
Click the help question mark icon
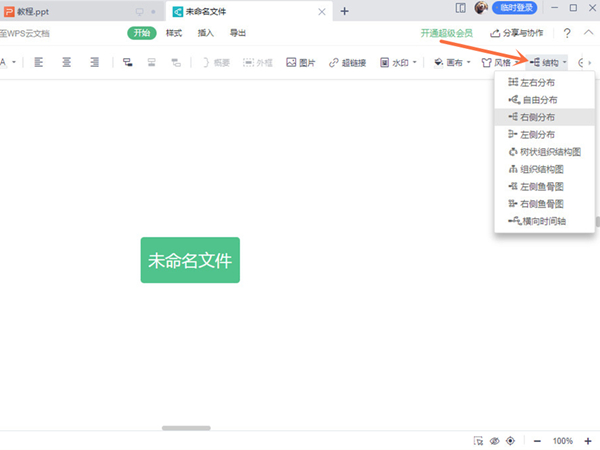point(567,34)
